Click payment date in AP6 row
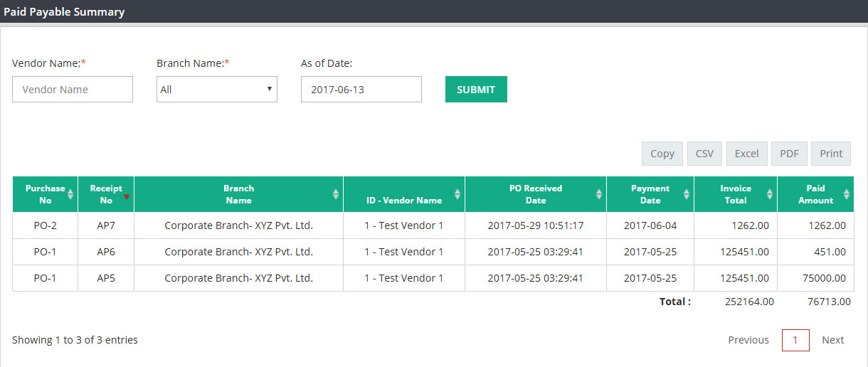The width and height of the screenshot is (868, 367). (x=650, y=252)
